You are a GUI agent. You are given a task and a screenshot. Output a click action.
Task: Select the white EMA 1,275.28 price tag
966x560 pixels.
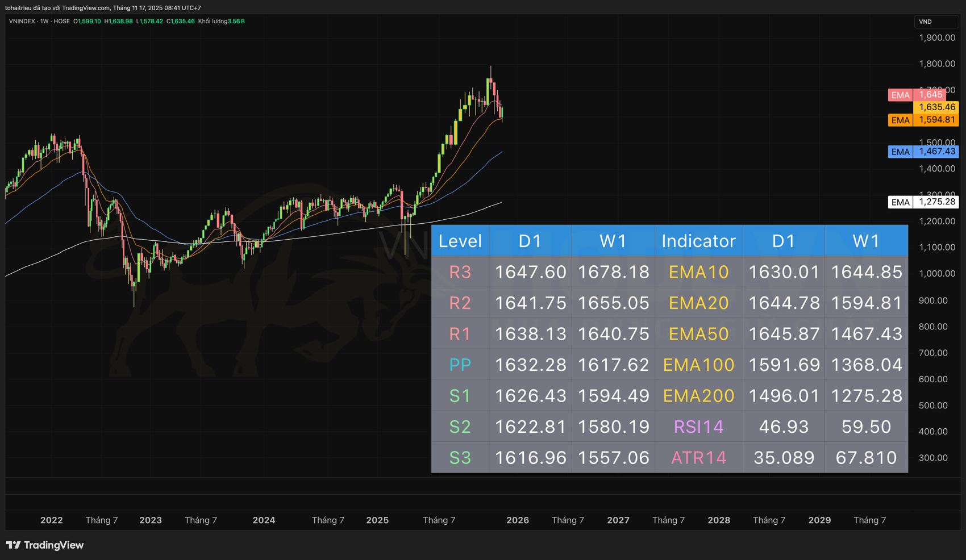923,202
